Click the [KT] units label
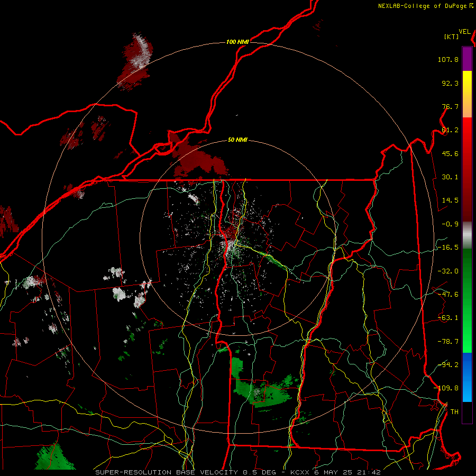476x476 pixels. click(x=452, y=36)
